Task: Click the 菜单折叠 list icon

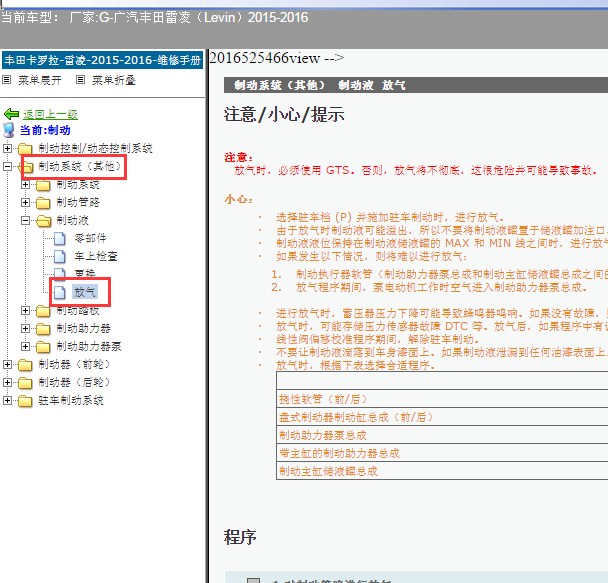Action: [80, 80]
